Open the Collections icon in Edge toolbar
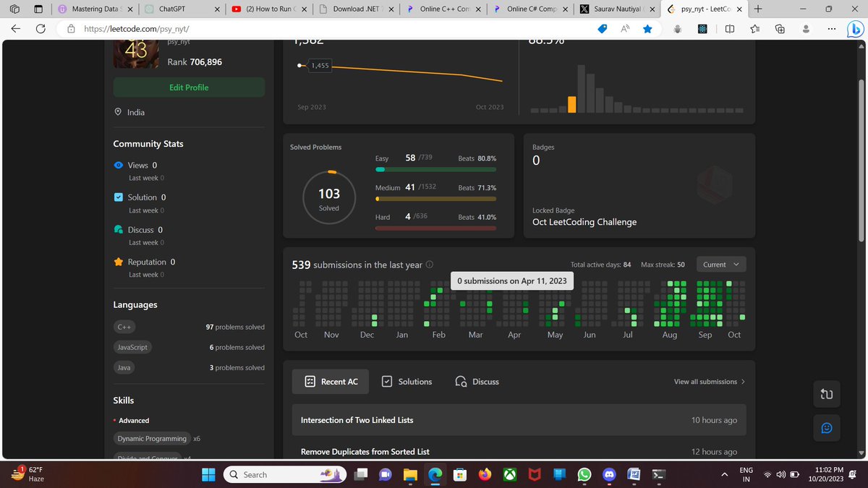 tap(780, 29)
